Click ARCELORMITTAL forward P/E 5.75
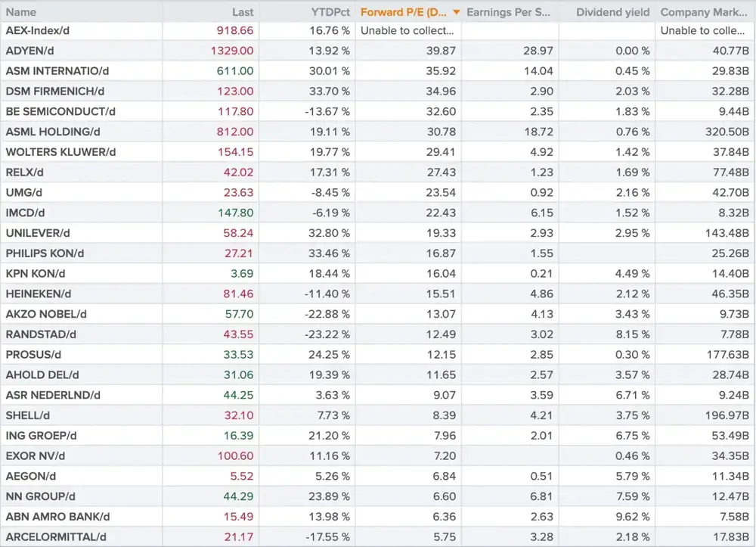756x547 pixels. 444,537
